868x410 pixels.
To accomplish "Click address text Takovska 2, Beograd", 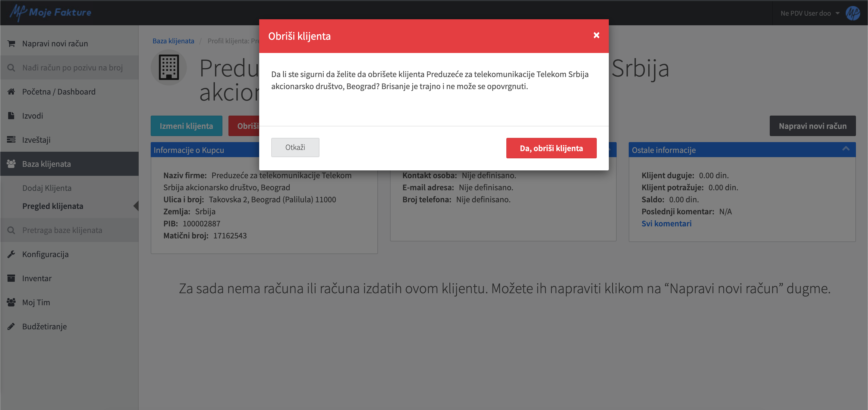I will click(x=272, y=200).
